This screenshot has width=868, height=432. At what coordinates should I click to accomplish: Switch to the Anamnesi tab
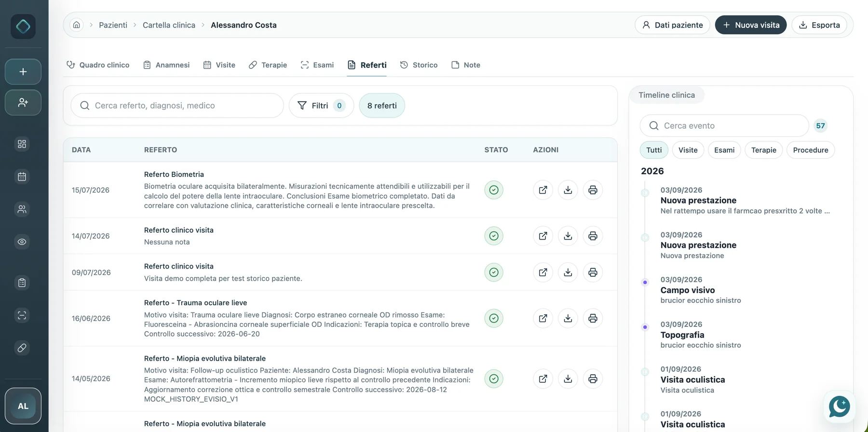click(166, 65)
